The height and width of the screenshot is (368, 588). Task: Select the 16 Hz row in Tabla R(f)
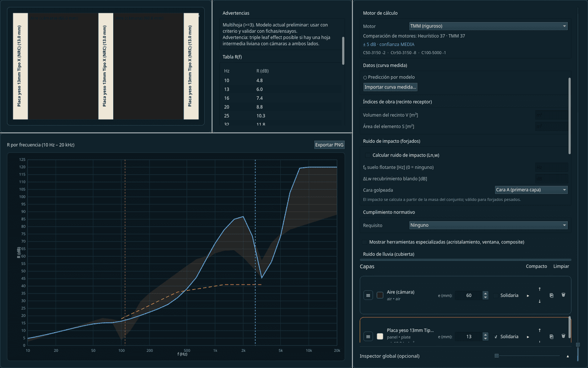tap(282, 98)
